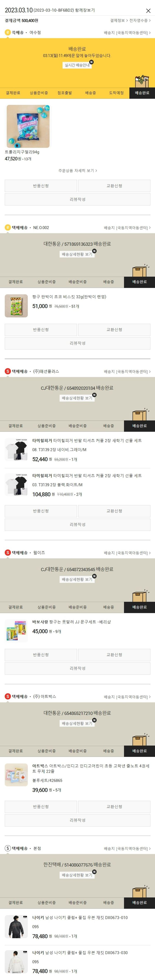Click the red S badge beside (주)패션플러스
This screenshot has width=155, height=980.
click(8, 371)
